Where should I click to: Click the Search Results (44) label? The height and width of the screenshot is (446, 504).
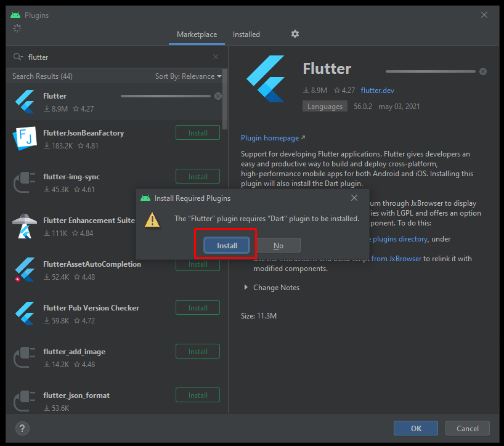43,76
